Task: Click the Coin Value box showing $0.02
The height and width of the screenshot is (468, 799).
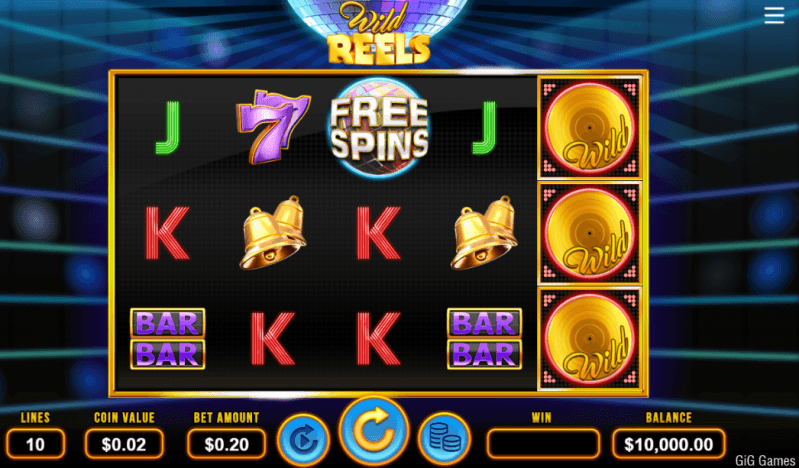Action: [x=124, y=444]
